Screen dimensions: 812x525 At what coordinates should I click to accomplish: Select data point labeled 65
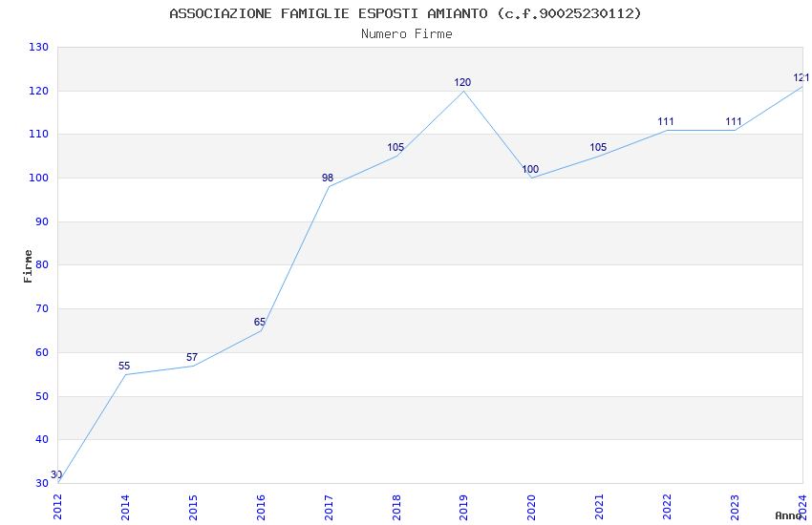(260, 323)
